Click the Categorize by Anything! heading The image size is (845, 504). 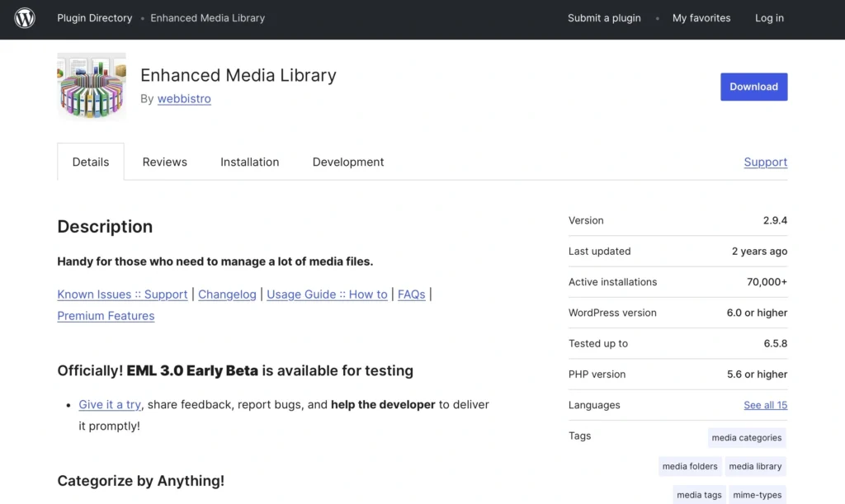140,481
